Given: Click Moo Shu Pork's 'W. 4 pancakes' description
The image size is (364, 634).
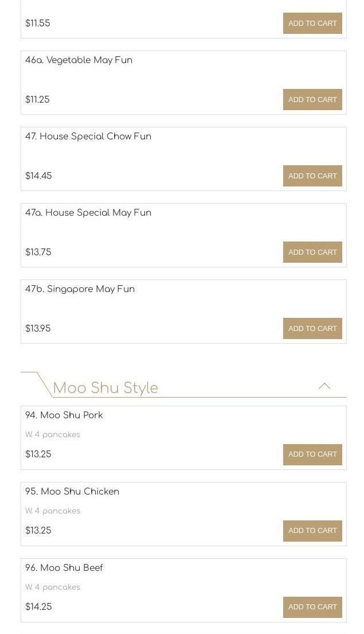Looking at the screenshot, I should pyautogui.click(x=53, y=435).
